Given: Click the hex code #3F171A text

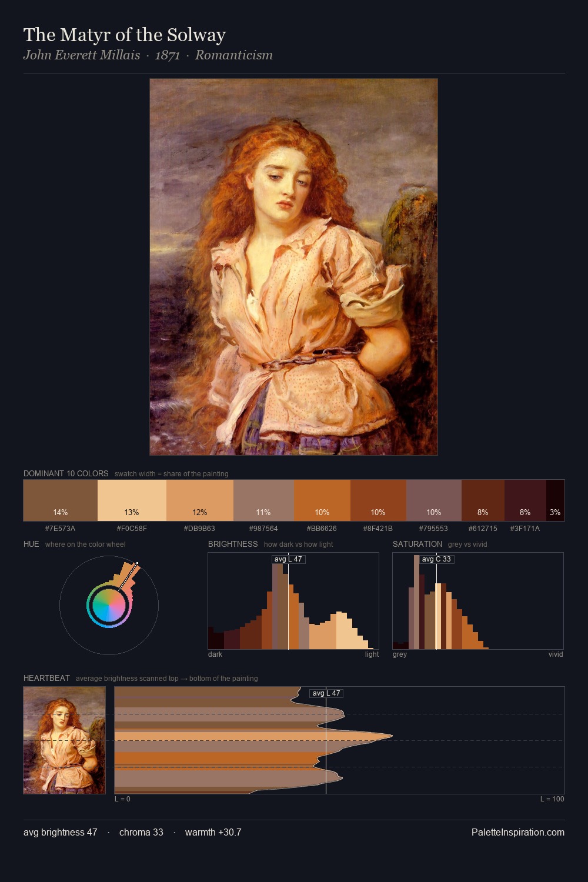Looking at the screenshot, I should pos(525,528).
